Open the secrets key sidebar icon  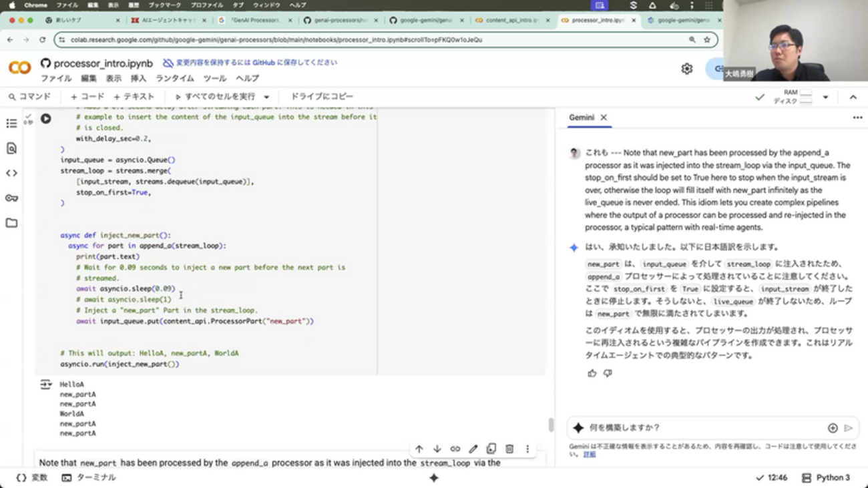[11, 198]
